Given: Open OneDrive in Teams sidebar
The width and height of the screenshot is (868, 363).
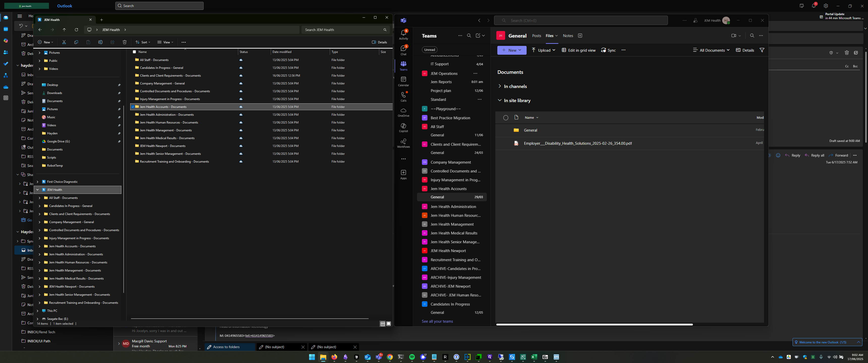Looking at the screenshot, I should click(x=403, y=112).
